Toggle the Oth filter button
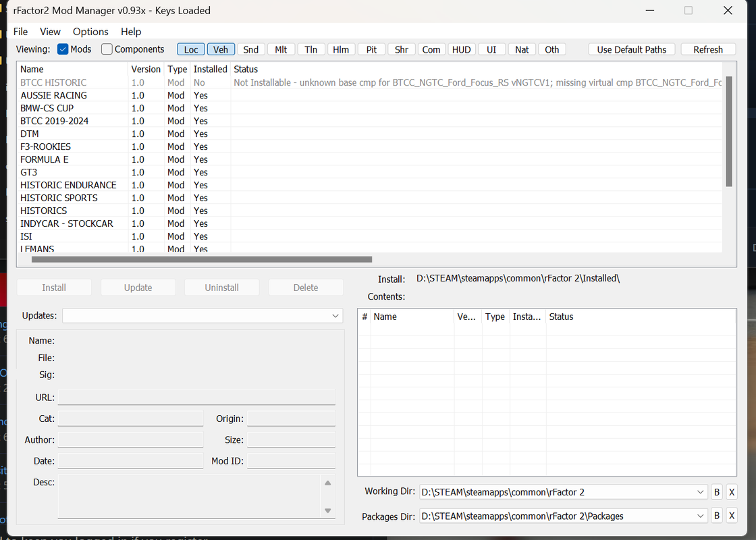 click(552, 50)
